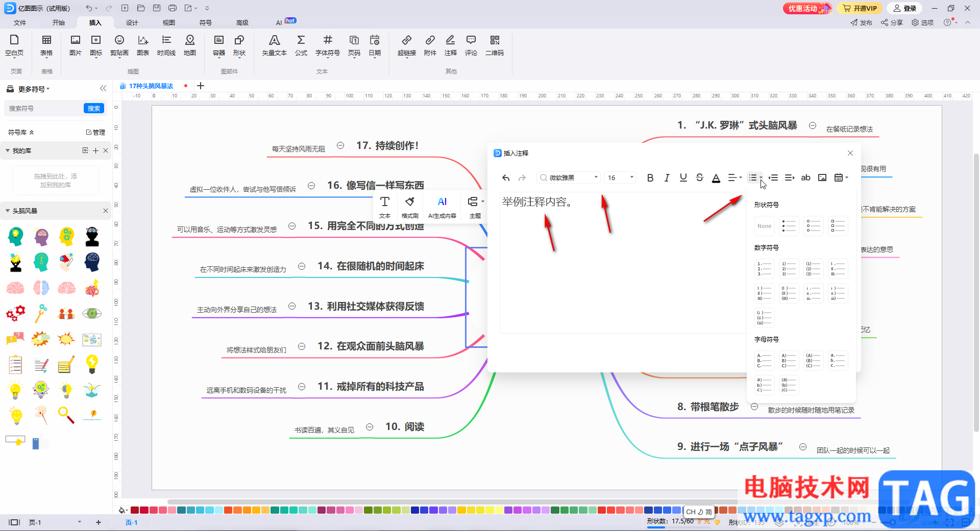Select 1. 2. 3. numbered list style
Screen dimensions: 980x531
click(x=764, y=269)
